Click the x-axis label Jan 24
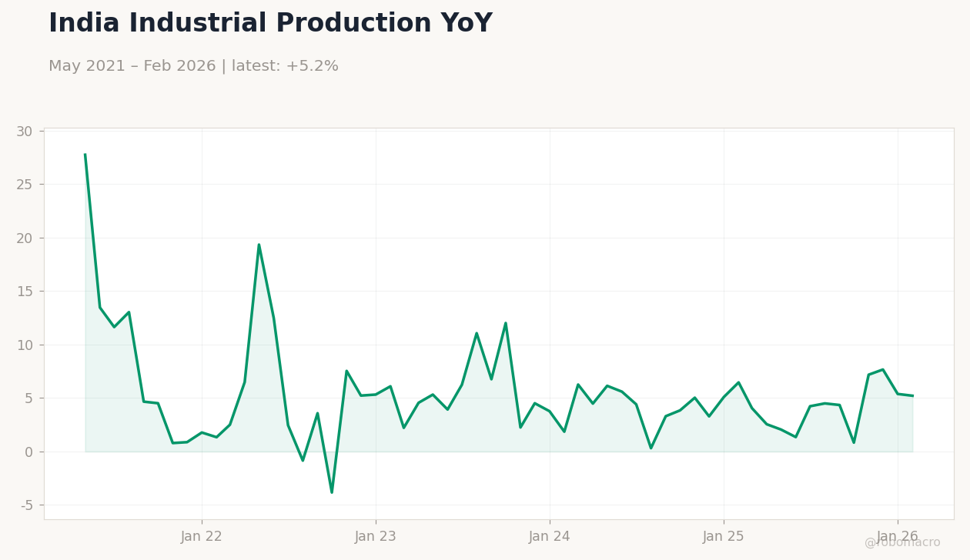This screenshot has height=560, width=970. pyautogui.click(x=550, y=537)
